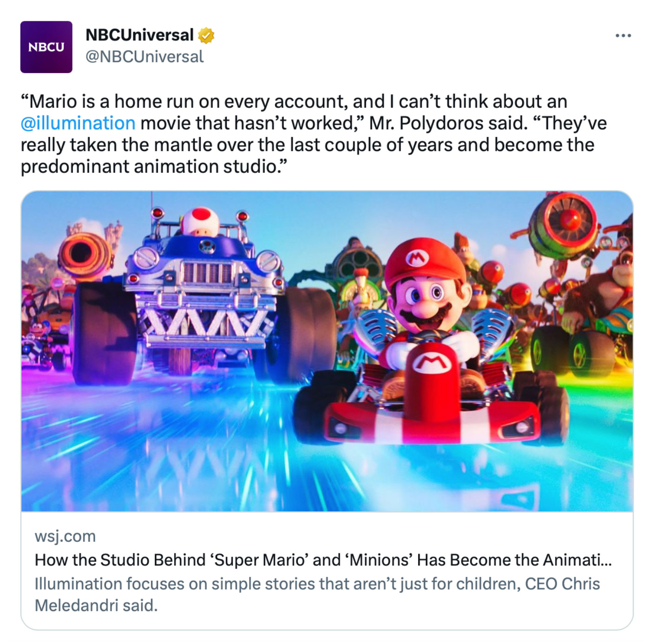Click the wsj.com source label
This screenshot has height=644, width=657.
(65, 536)
